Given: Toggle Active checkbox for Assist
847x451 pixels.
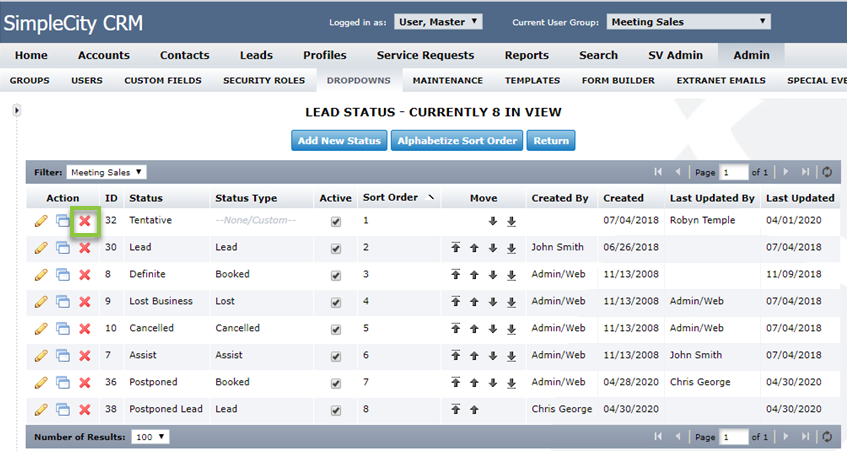Looking at the screenshot, I should tap(336, 356).
